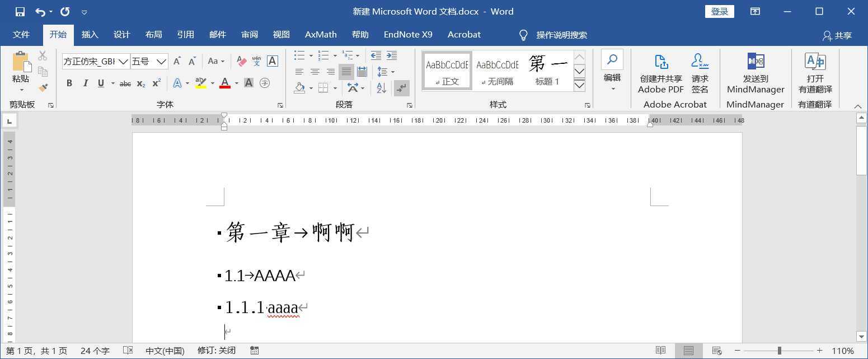Toggle bold formatting
Viewport: 868px width, 359px height.
coord(69,83)
